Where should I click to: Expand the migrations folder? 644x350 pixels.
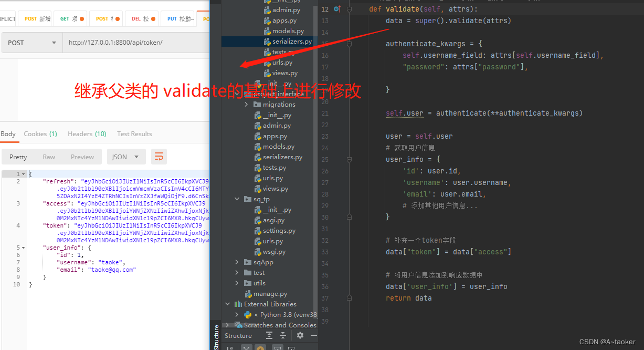[246, 104]
